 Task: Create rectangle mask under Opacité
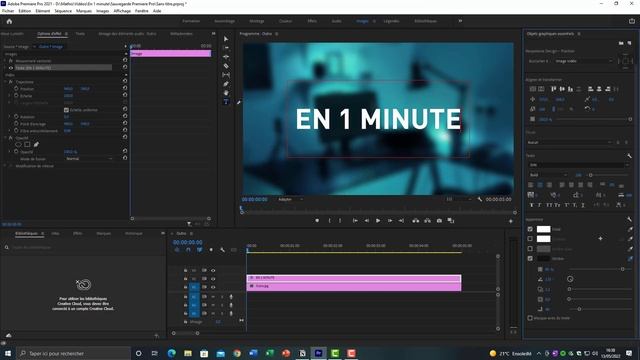click(x=27, y=144)
